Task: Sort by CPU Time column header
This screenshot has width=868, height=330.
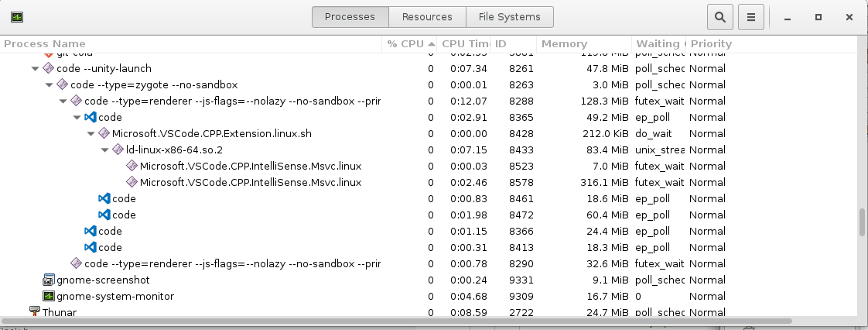Action: 464,44
